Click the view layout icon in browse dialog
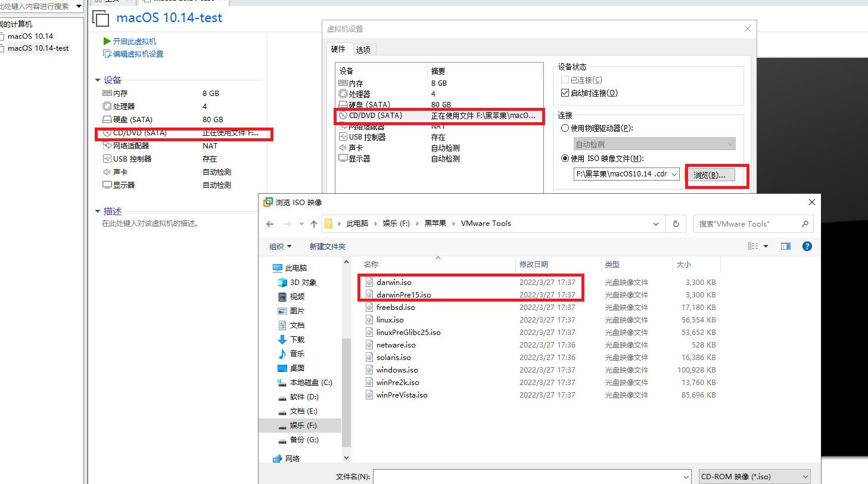 pos(753,246)
